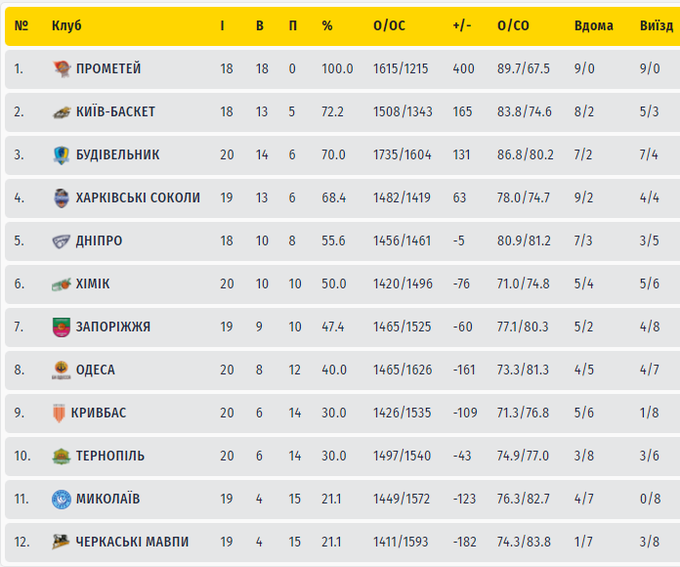
Task: Click the Будівельник team logo
Action: 61,155
